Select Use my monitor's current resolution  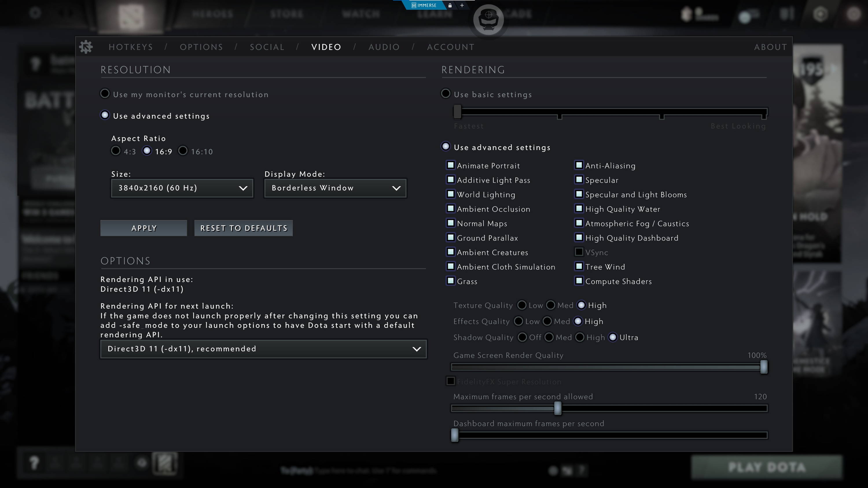(x=105, y=93)
